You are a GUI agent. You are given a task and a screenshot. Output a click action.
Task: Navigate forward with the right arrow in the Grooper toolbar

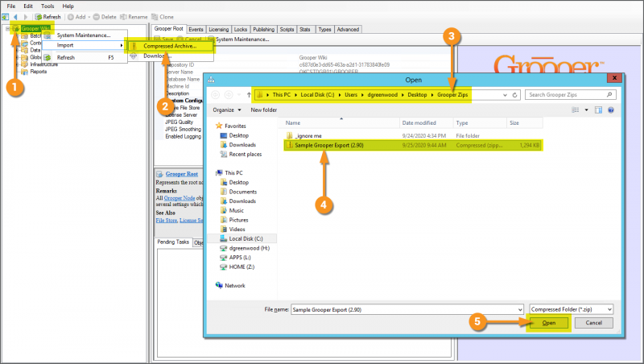[x=26, y=17]
